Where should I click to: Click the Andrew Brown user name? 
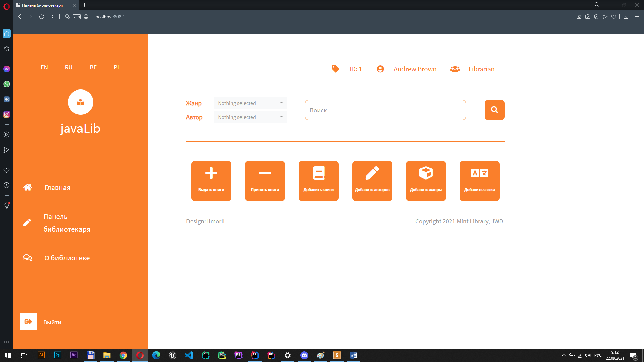tap(415, 69)
